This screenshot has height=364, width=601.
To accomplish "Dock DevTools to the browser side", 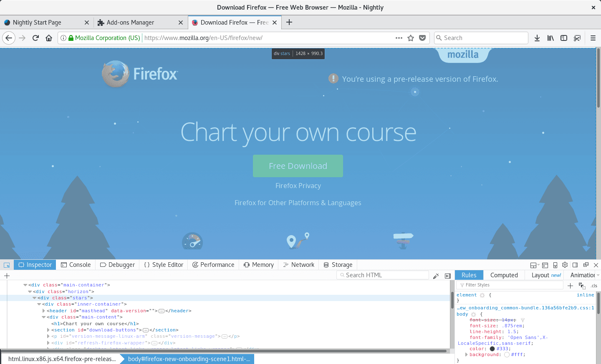I will [x=575, y=265].
